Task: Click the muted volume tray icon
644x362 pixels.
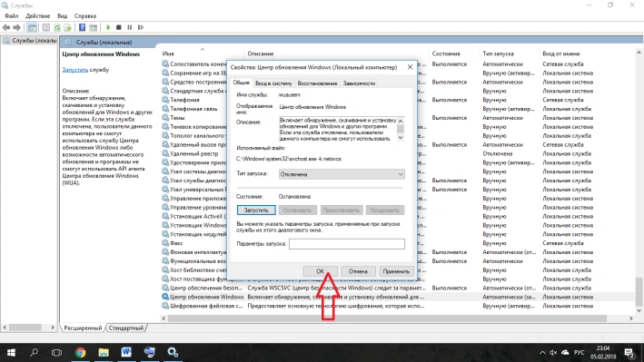Action: 553,353
